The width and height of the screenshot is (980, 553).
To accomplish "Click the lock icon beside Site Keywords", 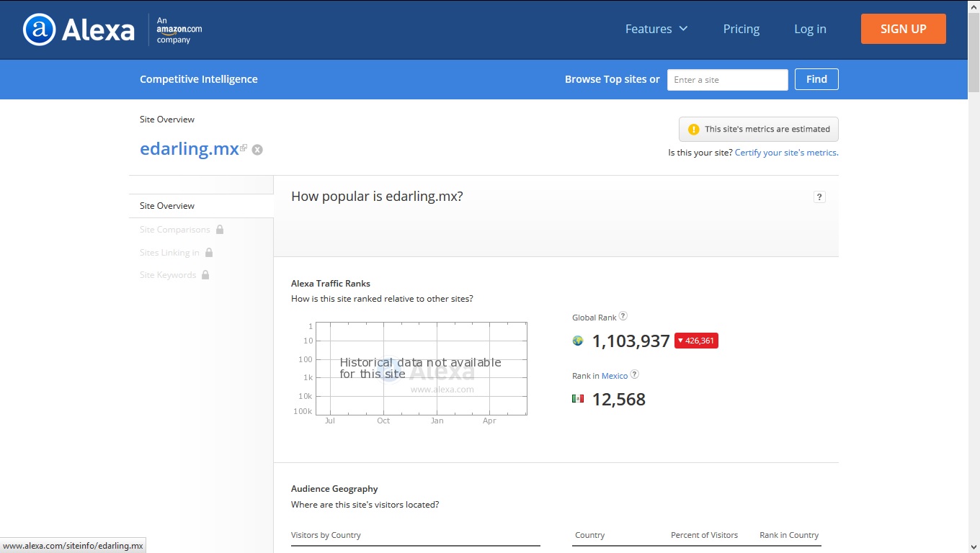I will pyautogui.click(x=205, y=275).
